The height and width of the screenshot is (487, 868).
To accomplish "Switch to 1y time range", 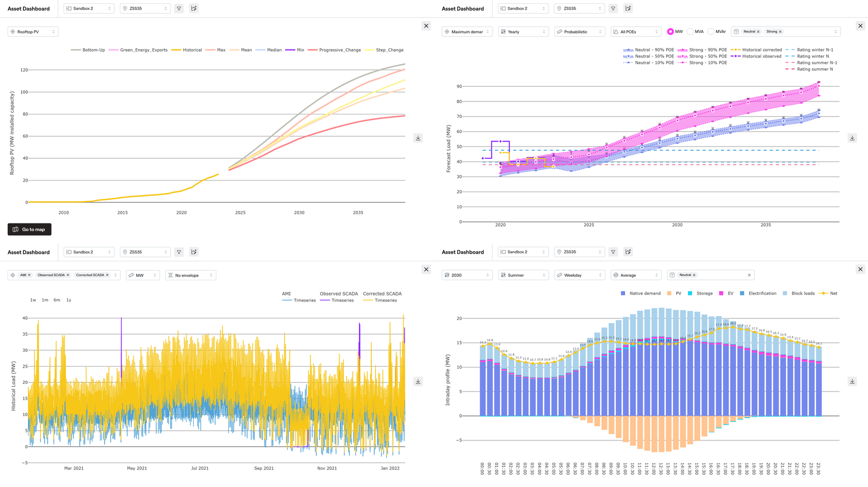I will 68,300.
